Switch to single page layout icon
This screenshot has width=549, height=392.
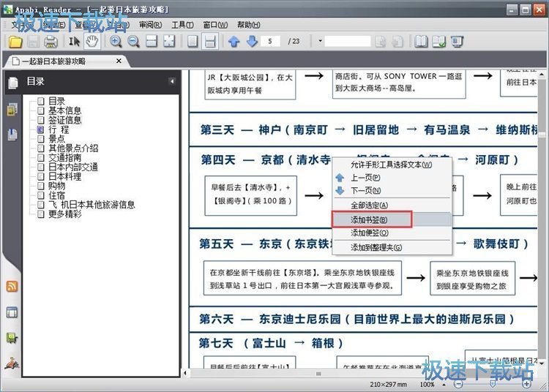tap(193, 42)
